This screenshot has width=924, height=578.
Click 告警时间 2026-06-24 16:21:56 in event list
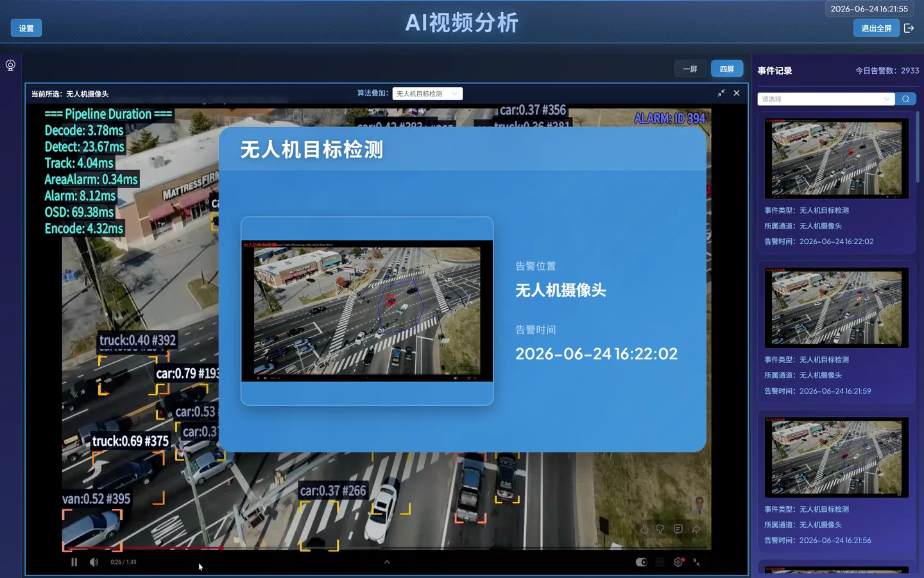tap(817, 541)
